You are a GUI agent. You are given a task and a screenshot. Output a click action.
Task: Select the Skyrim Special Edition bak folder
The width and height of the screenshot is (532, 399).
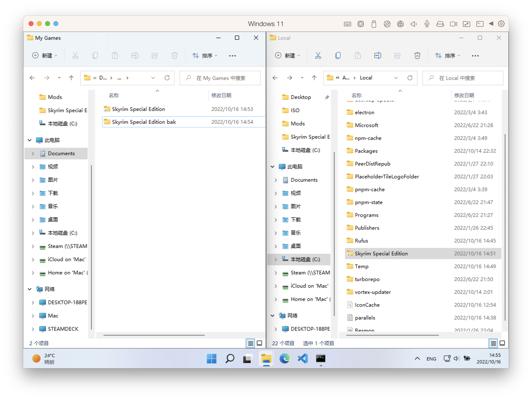click(144, 122)
